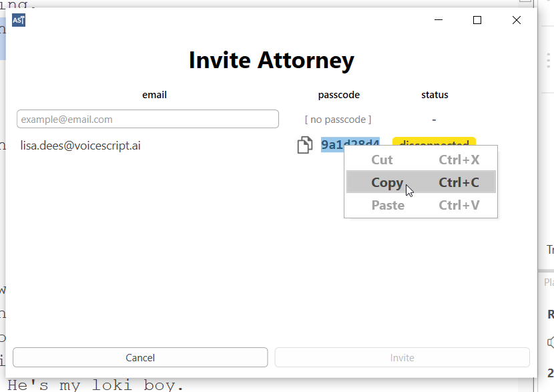Click the email column header

pos(154,95)
